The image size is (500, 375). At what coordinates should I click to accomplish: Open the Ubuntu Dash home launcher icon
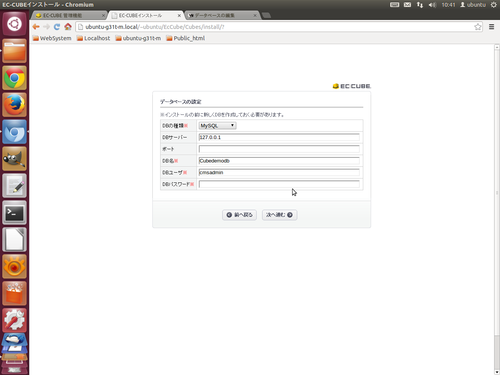tap(14, 24)
